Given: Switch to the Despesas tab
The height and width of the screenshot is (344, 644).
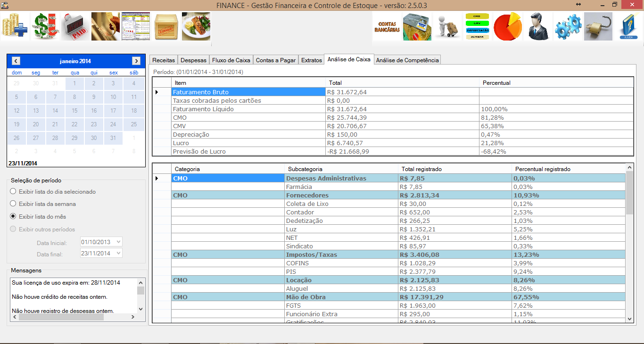Looking at the screenshot, I should [x=193, y=60].
